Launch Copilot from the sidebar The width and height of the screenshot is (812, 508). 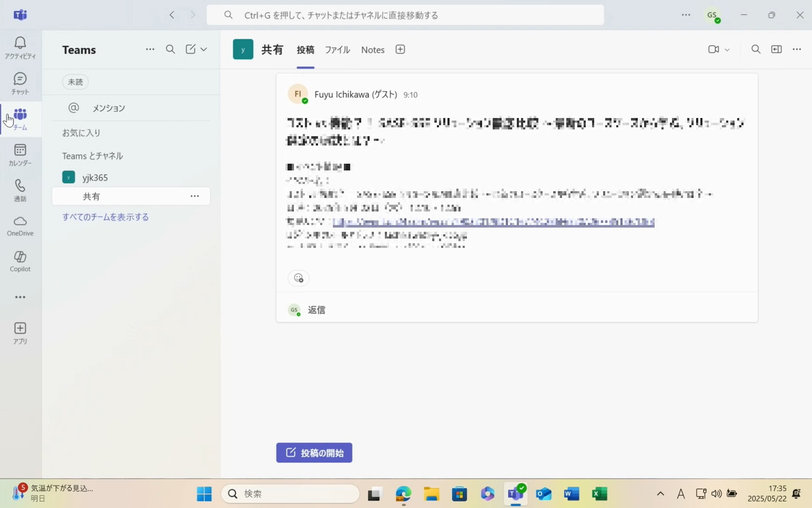pos(20,261)
